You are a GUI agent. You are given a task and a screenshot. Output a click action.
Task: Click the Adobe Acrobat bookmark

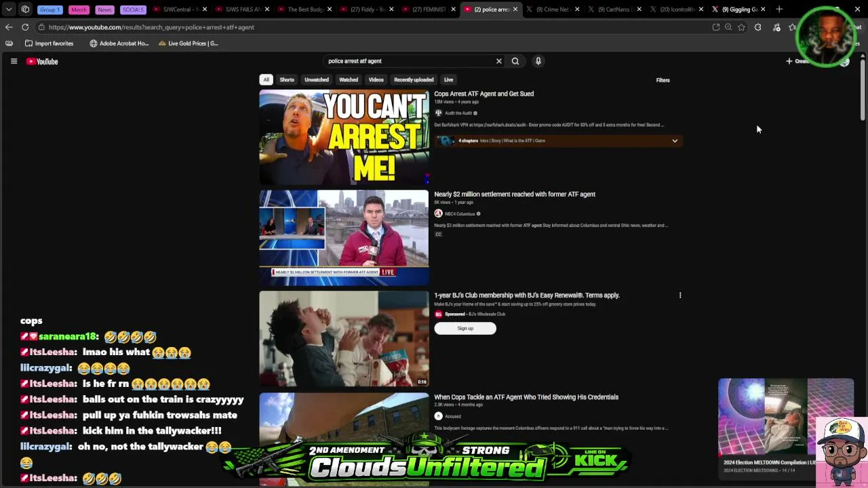point(119,43)
